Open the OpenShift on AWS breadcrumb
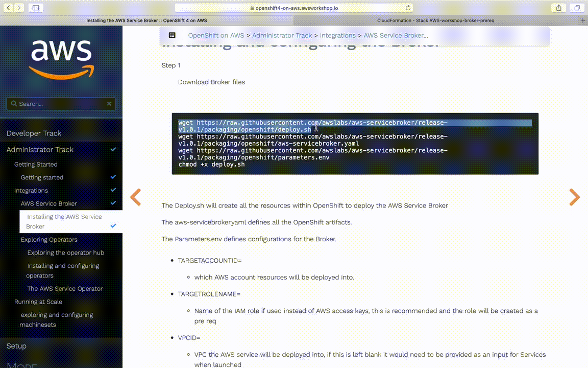 [x=216, y=35]
